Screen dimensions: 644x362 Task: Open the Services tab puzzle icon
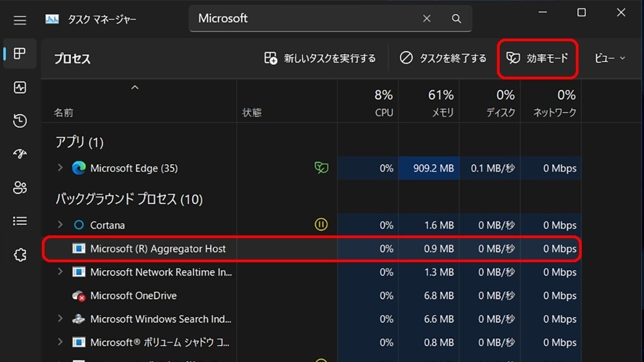tap(20, 255)
